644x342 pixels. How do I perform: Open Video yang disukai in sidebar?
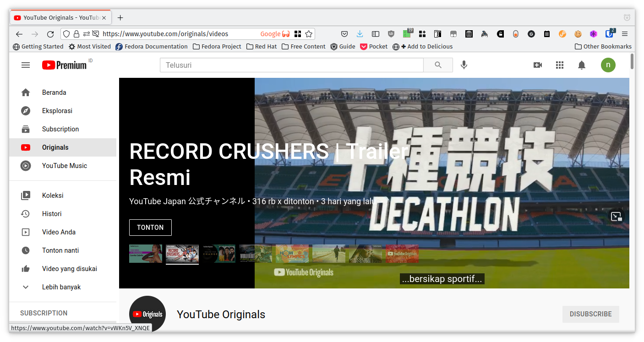pyautogui.click(x=63, y=269)
